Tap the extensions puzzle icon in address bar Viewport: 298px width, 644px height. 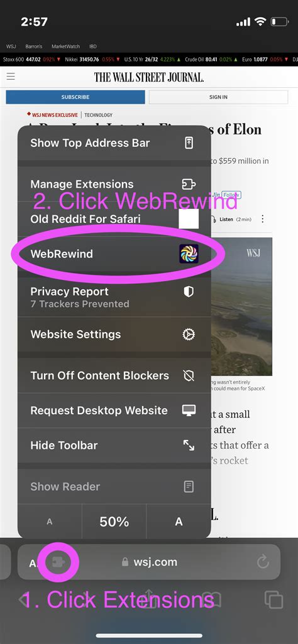click(x=59, y=562)
